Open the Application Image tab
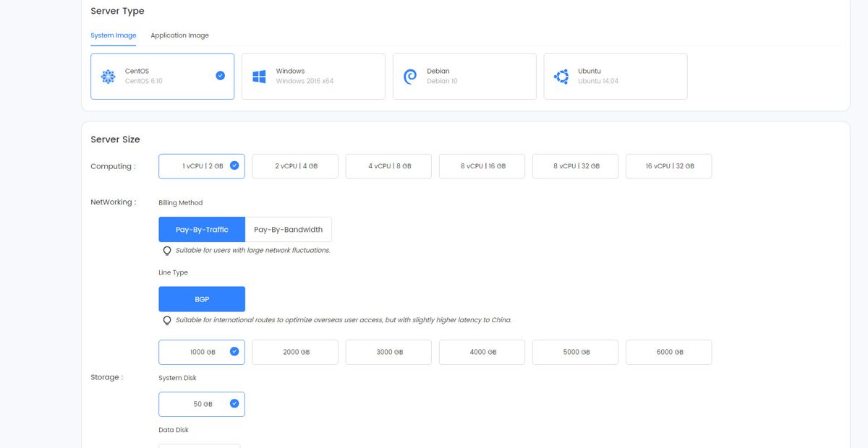Screen dimensions: 868x448 tap(179, 35)
